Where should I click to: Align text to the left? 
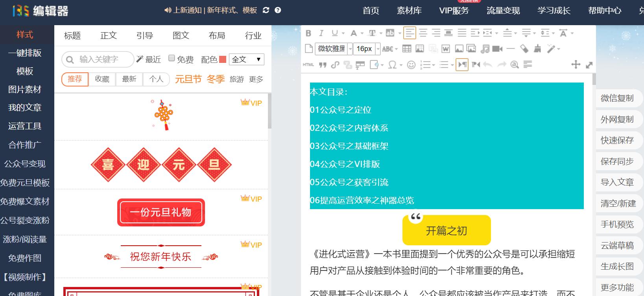pos(410,33)
